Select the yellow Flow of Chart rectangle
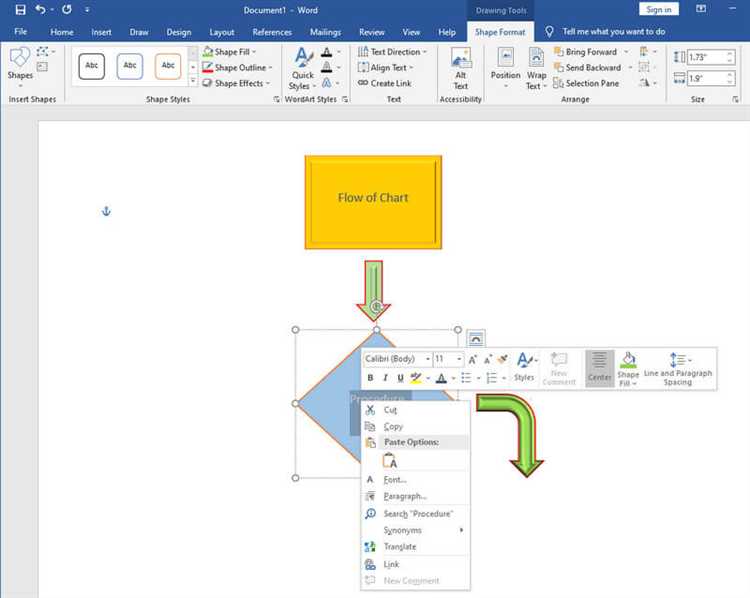This screenshot has width=750, height=598. tap(373, 202)
